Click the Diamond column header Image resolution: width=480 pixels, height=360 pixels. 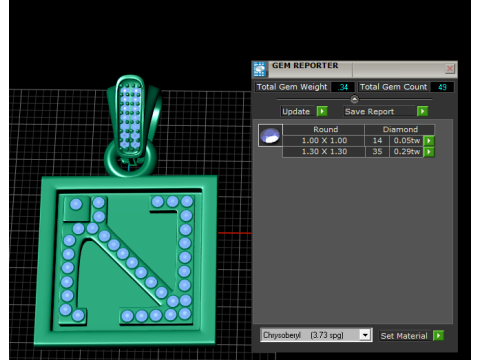pyautogui.click(x=400, y=129)
